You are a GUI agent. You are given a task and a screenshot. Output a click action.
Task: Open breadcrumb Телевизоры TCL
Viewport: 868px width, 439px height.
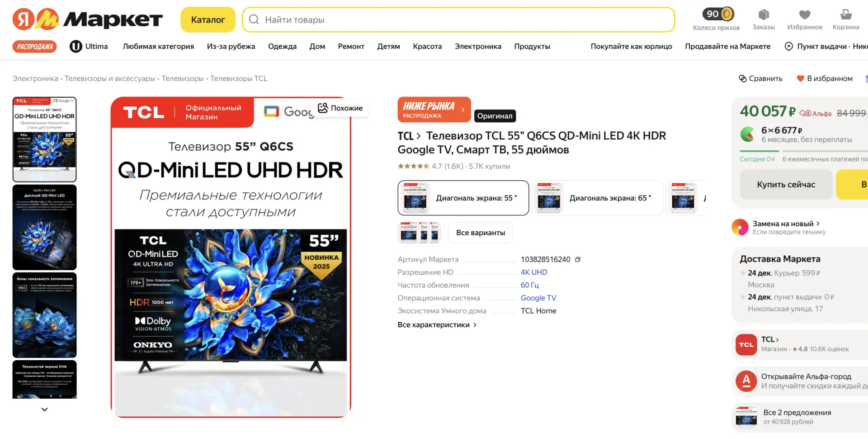239,78
